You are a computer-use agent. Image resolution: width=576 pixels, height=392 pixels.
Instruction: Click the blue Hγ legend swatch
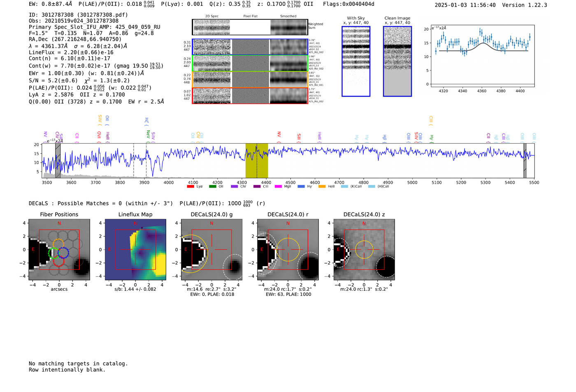[x=301, y=187]
